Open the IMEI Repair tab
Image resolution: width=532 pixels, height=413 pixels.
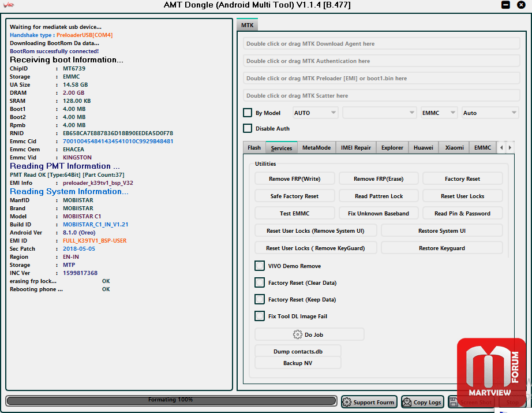coord(356,148)
